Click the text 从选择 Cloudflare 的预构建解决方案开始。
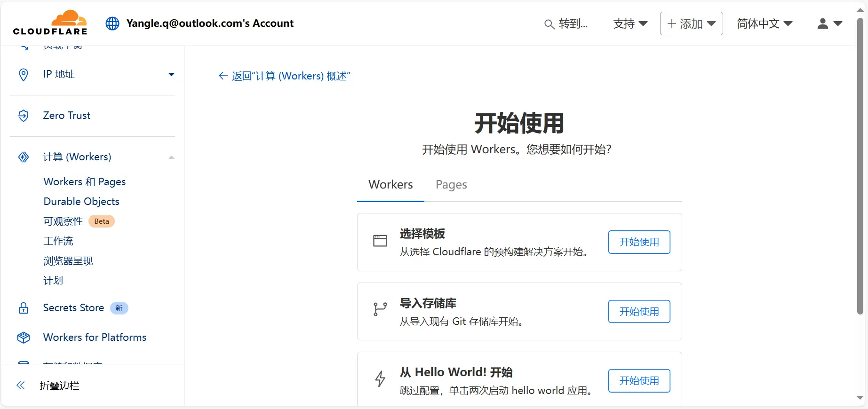 [x=494, y=252]
